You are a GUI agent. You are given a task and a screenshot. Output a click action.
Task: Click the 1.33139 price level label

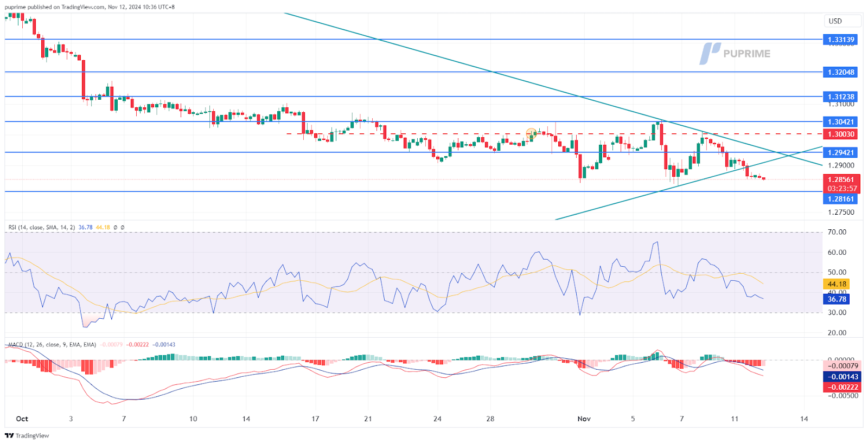840,40
